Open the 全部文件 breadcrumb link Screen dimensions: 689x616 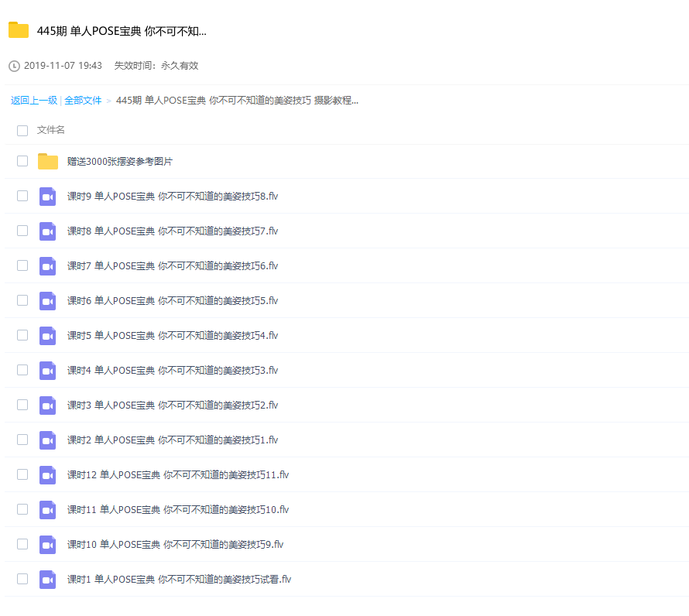click(x=83, y=101)
